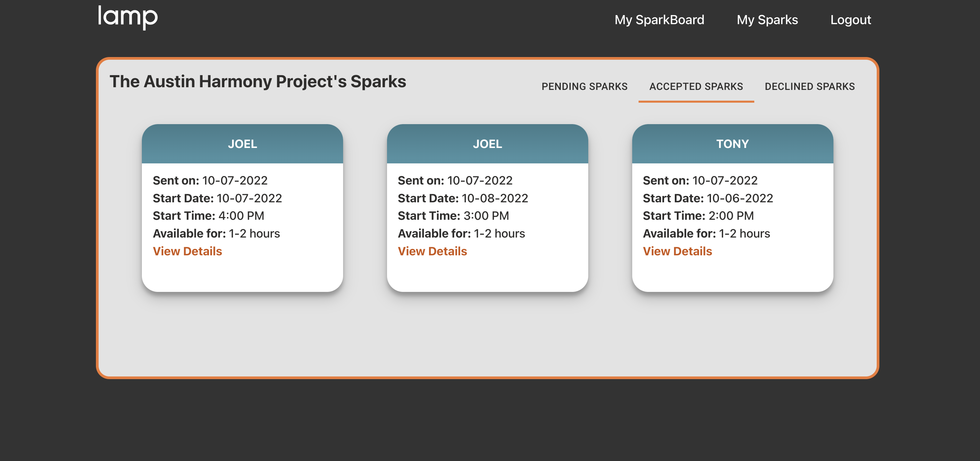Switch to Declined Sparks tab
Image resolution: width=980 pixels, height=461 pixels.
tap(810, 87)
